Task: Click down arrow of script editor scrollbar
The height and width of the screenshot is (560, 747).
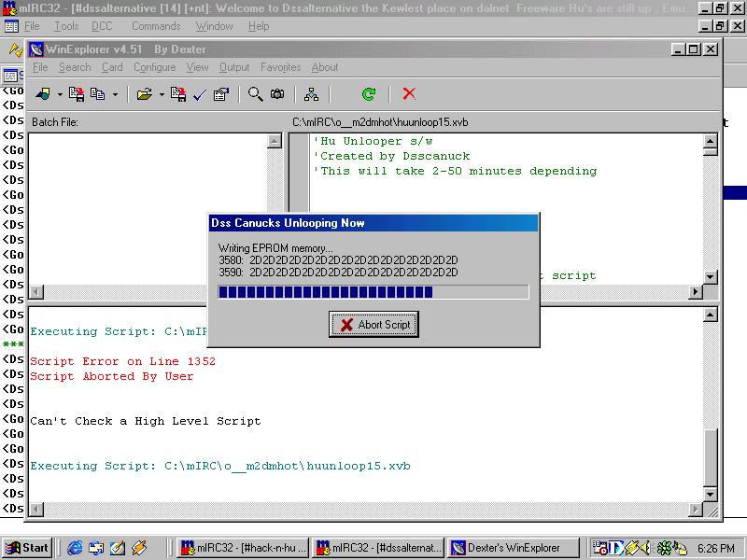Action: [x=710, y=276]
